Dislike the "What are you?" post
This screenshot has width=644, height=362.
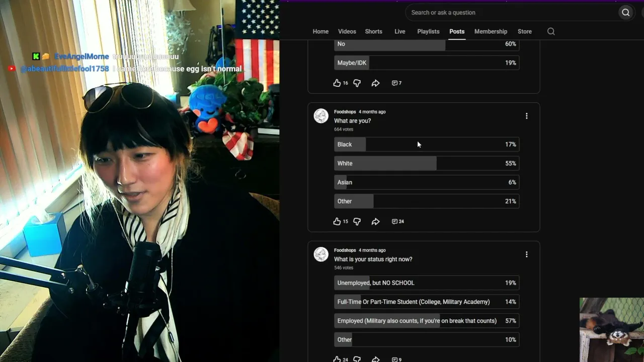click(x=357, y=221)
